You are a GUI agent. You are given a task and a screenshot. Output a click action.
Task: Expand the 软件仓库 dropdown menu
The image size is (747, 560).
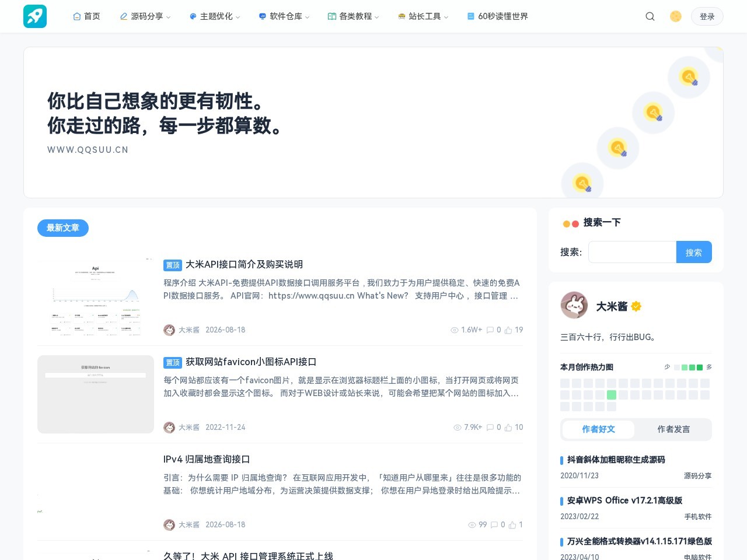coord(284,16)
